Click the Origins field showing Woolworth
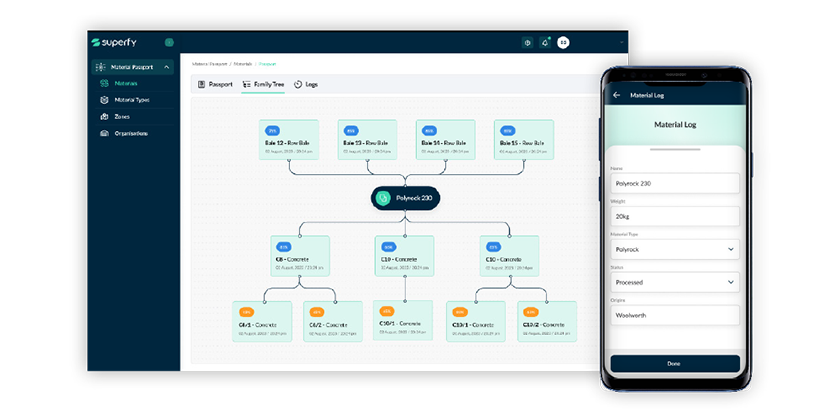Image resolution: width=840 pixels, height=420 pixels. click(x=674, y=315)
